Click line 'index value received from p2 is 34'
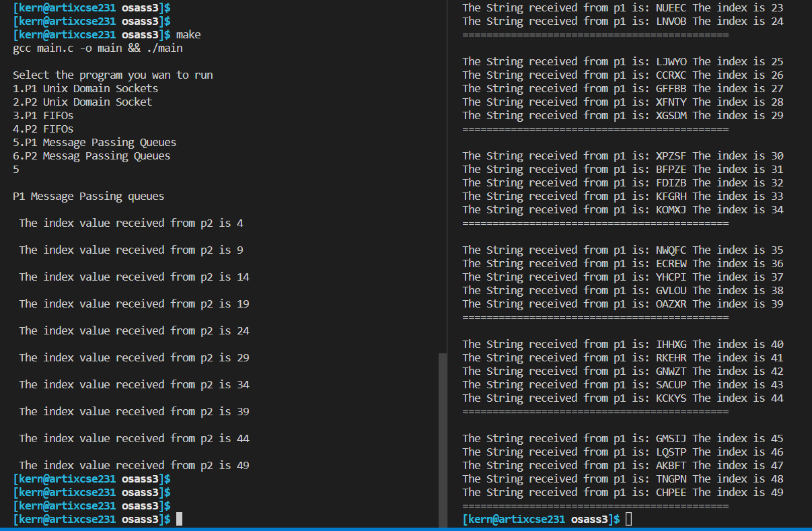The width and height of the screenshot is (812, 531). tap(134, 384)
